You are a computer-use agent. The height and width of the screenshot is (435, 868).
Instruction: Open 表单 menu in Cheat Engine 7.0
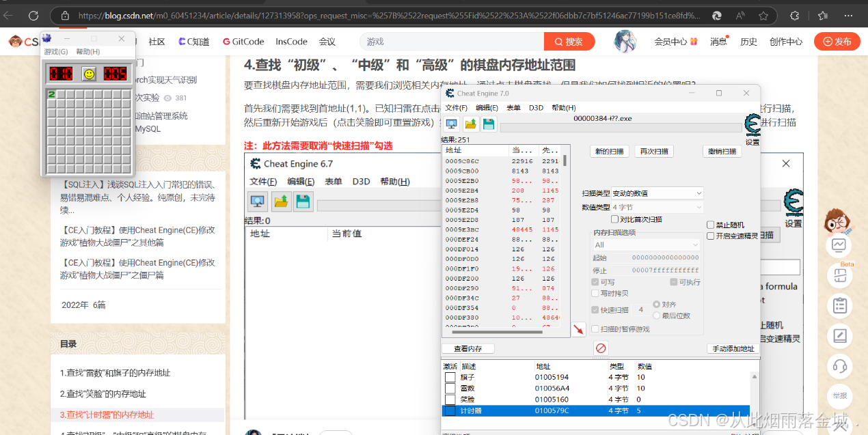pyautogui.click(x=513, y=108)
